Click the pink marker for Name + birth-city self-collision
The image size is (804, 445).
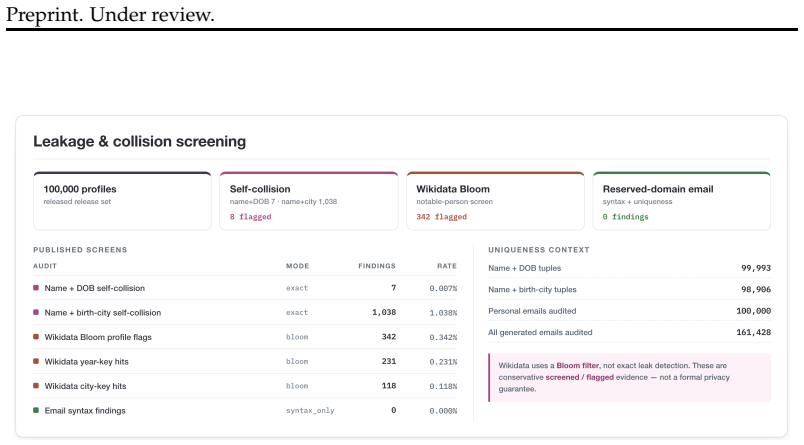[36, 312]
